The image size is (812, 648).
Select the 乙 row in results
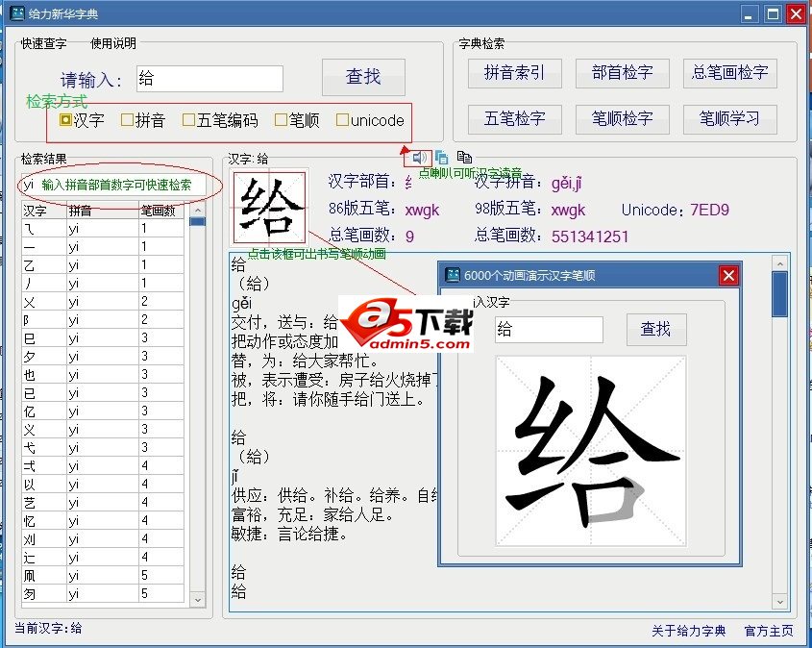(x=103, y=265)
